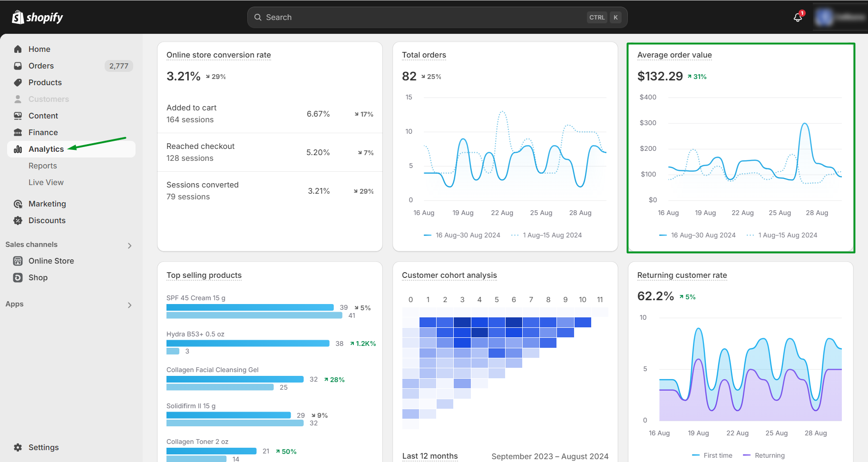Open Reports under Analytics
This screenshot has height=462, width=868.
(43, 166)
